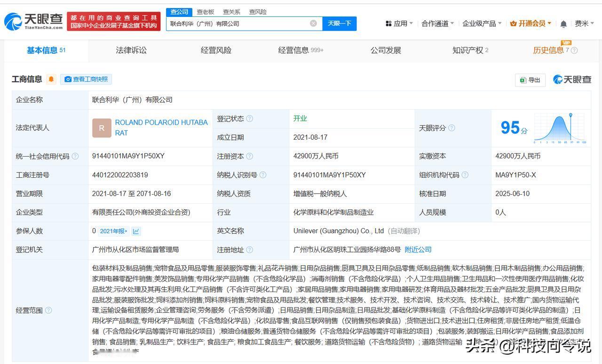The height and width of the screenshot is (364, 602).
Task: Select the 查公司 search tab
Action: click(x=179, y=12)
